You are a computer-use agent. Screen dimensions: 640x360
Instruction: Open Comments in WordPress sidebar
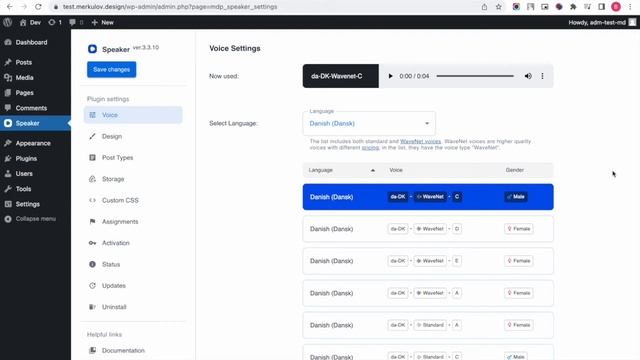click(36, 108)
